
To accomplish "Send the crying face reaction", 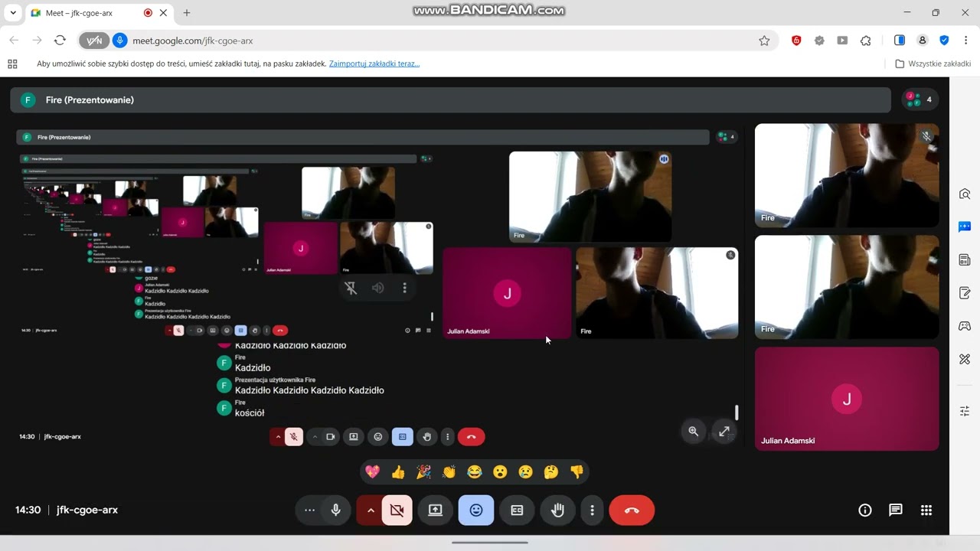I will point(525,472).
